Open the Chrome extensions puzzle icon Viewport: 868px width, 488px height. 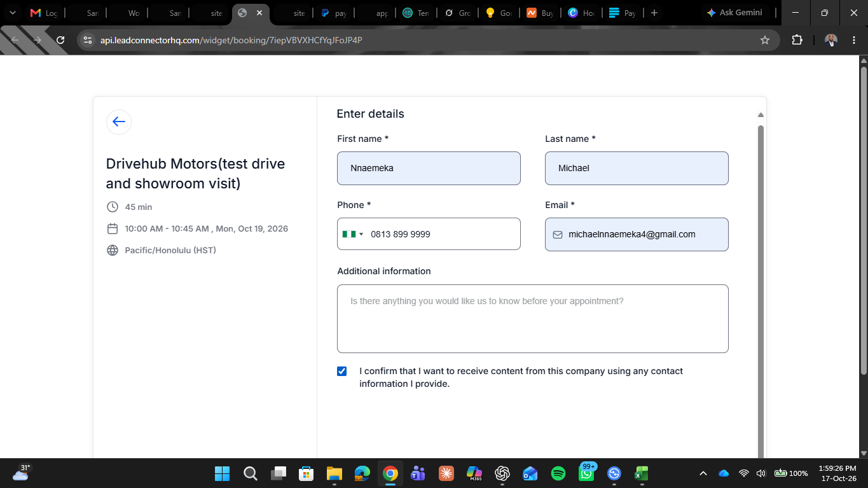click(x=797, y=40)
